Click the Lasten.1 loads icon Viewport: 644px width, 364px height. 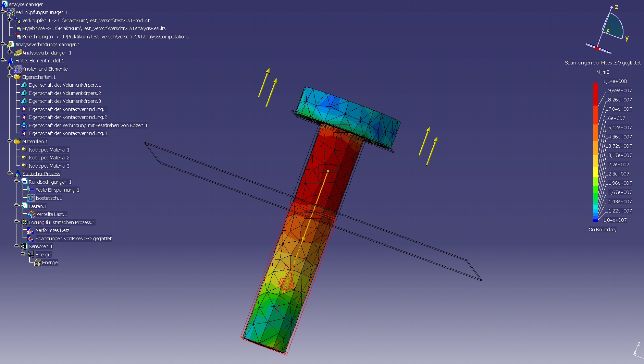[24, 206]
